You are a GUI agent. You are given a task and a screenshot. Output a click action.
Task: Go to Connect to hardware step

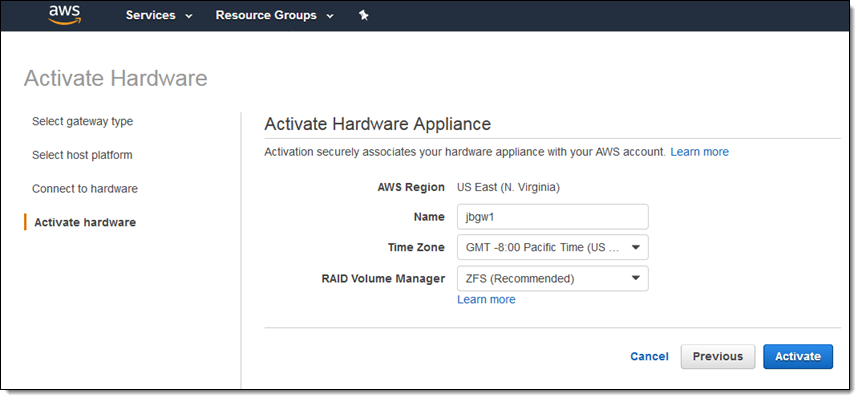(85, 189)
